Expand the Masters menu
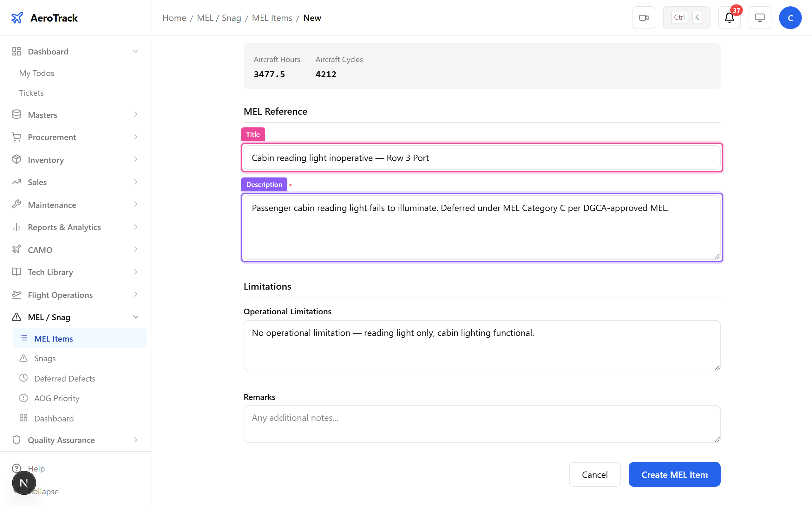 pos(135,114)
